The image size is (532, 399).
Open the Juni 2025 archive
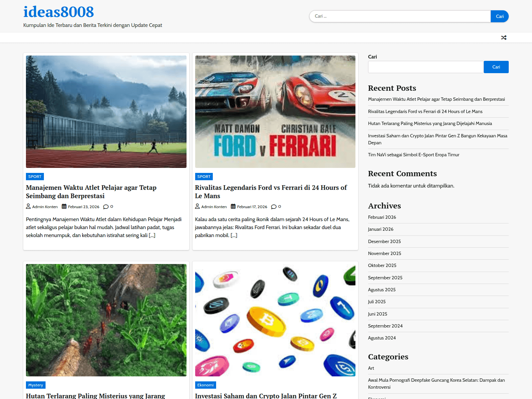coord(377,314)
